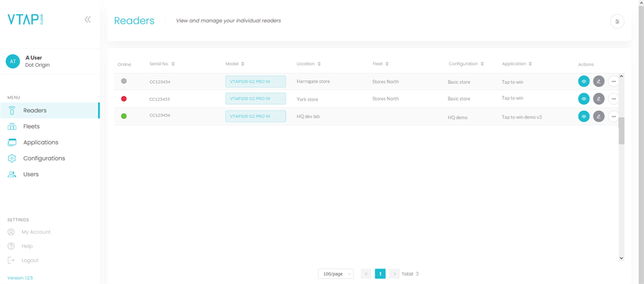The height and width of the screenshot is (284, 644).
Task: Open more options for Harrogate store reader
Action: 613,82
